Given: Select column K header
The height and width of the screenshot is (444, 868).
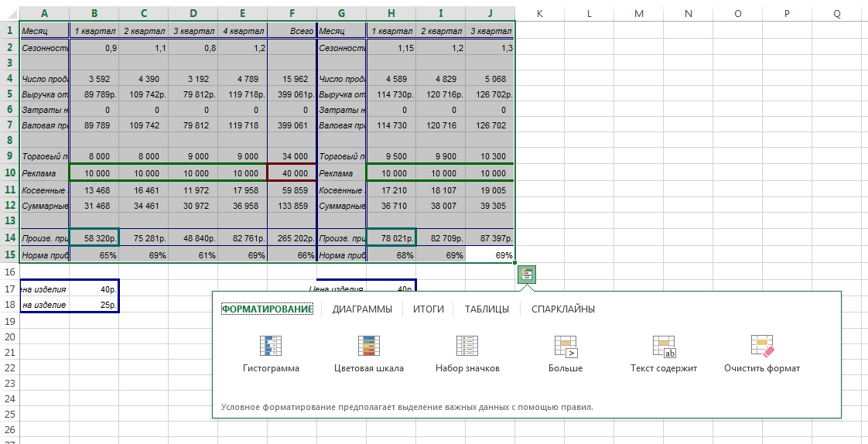Looking at the screenshot, I should (x=540, y=14).
